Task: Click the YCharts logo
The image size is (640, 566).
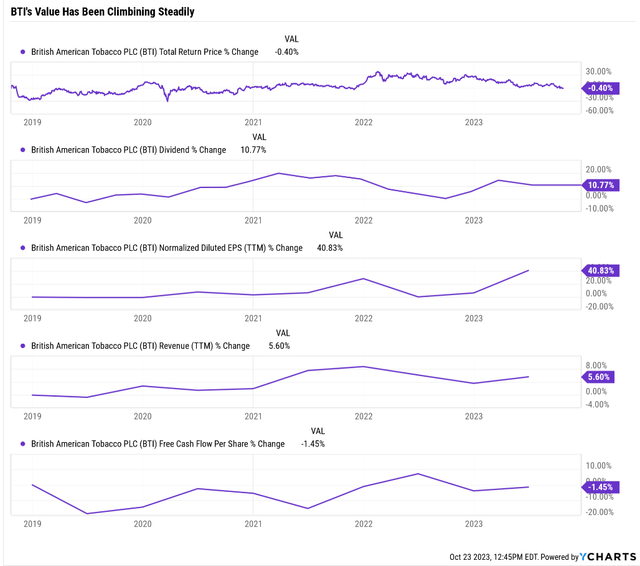Action: point(609,556)
